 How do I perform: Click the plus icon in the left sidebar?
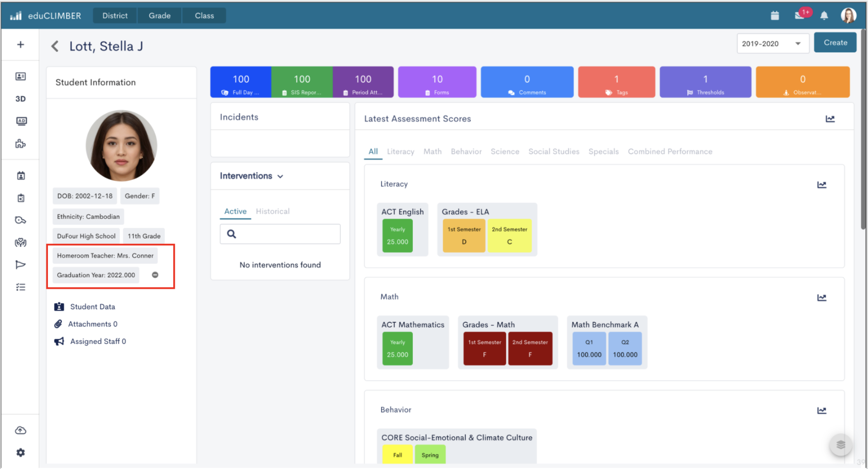pos(20,44)
